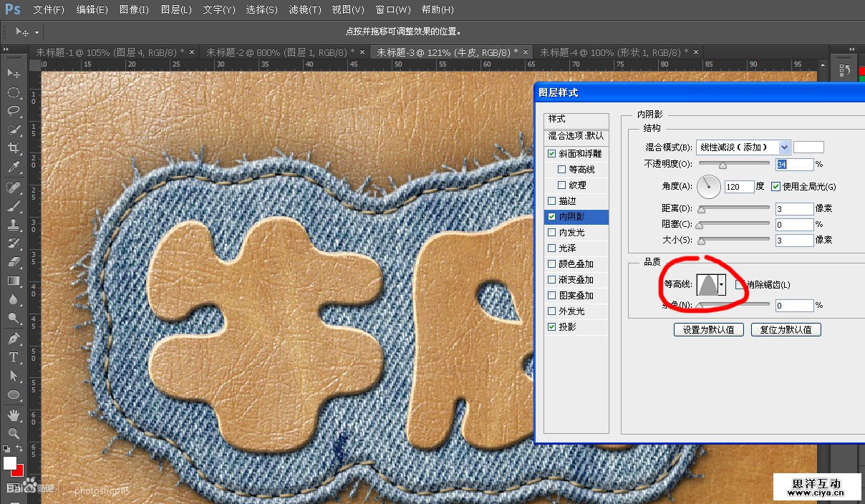
Task: Activate the Horizontal Type tool
Action: pyautogui.click(x=14, y=357)
